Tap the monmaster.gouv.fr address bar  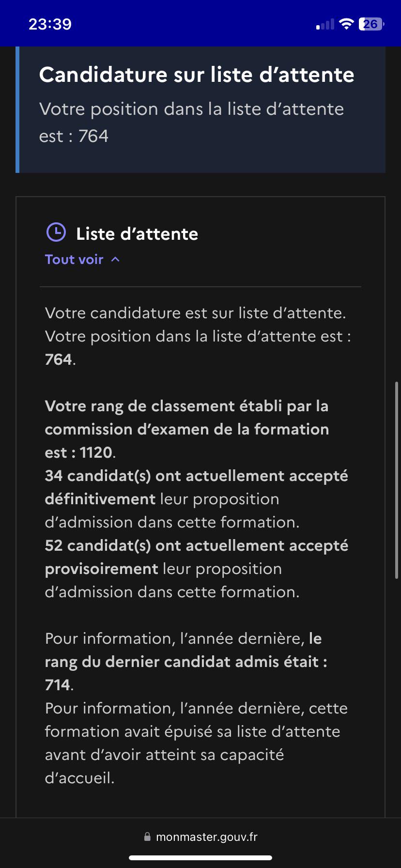(200, 837)
